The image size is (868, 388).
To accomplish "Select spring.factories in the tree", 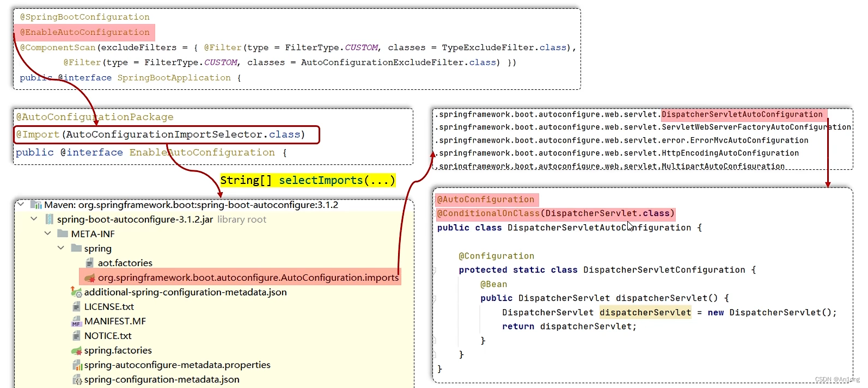I will point(118,350).
